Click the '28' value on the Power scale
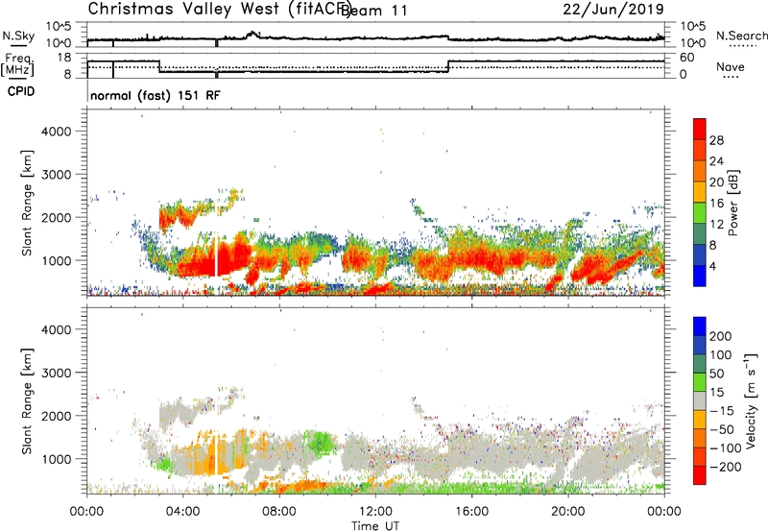The height and width of the screenshot is (532, 768). tap(716, 140)
